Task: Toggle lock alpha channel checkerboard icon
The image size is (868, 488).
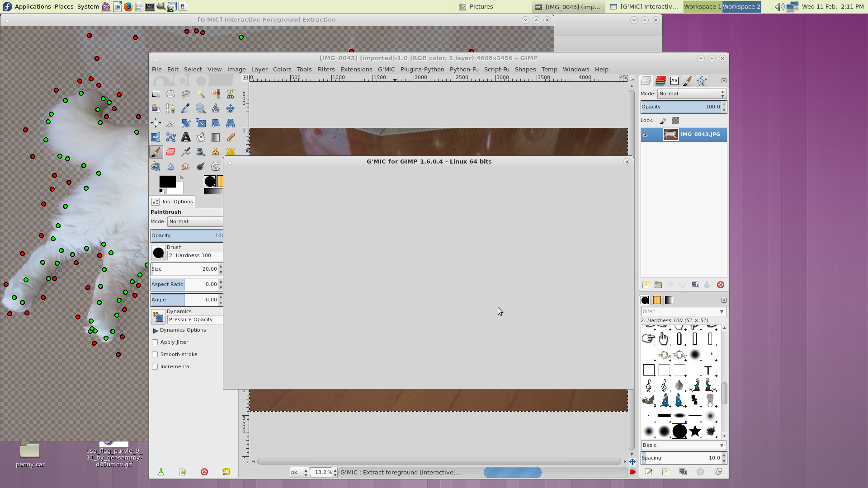Action: (675, 121)
